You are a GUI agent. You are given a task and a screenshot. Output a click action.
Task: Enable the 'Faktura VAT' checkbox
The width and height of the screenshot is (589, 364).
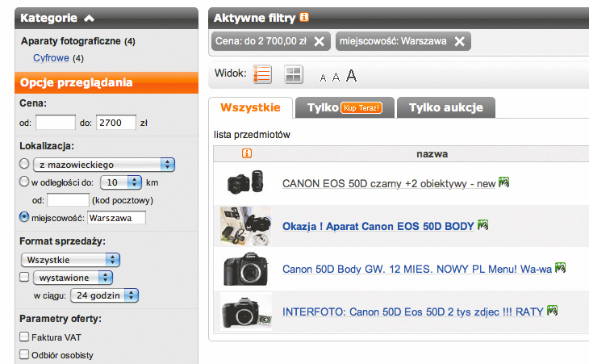pyautogui.click(x=24, y=337)
